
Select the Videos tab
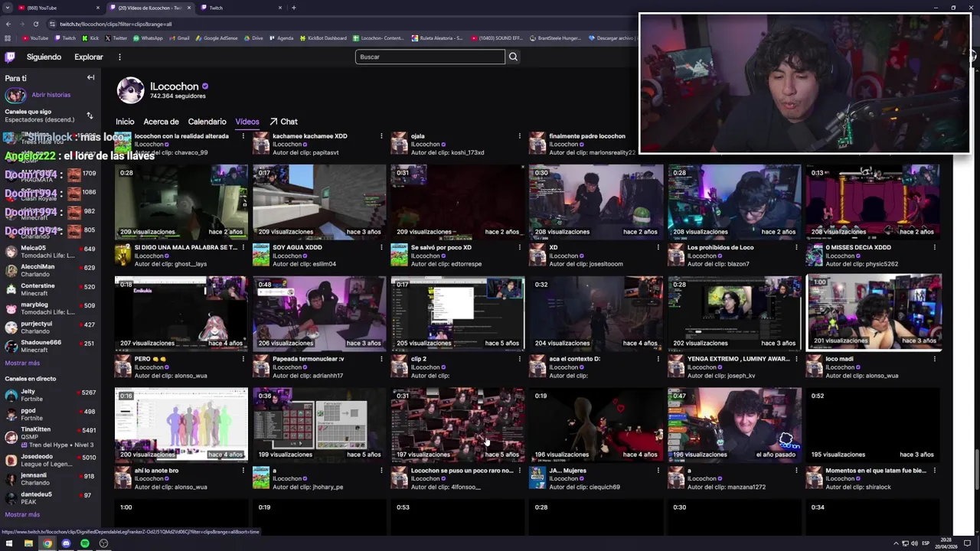point(247,122)
